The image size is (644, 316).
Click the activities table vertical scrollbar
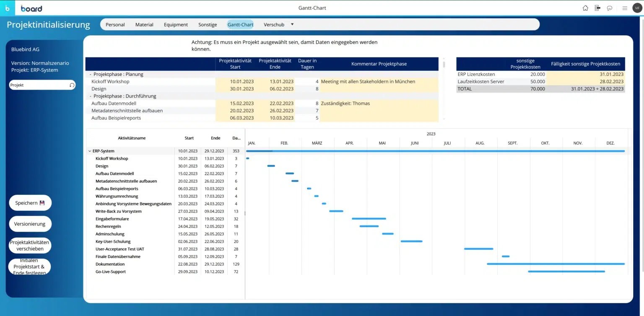click(x=444, y=64)
